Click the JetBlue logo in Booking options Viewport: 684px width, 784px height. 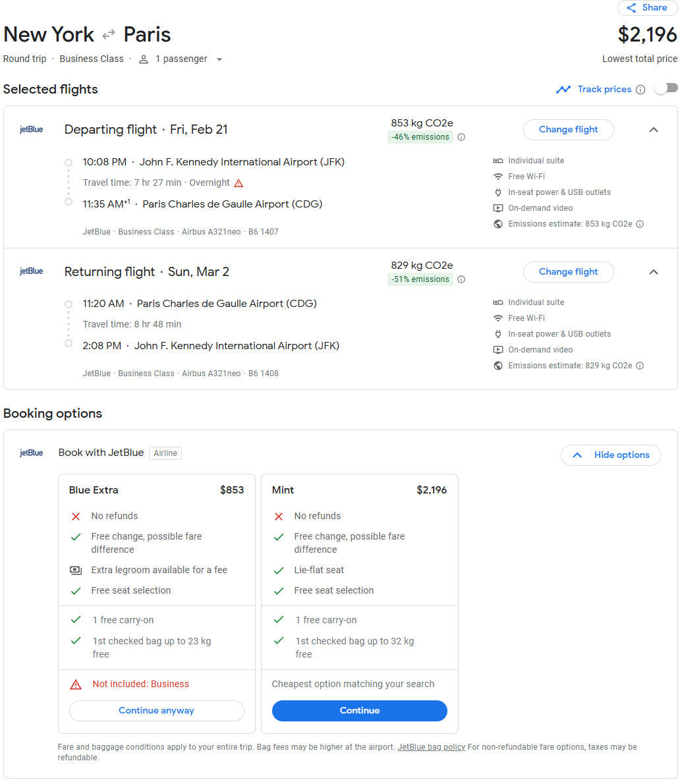(x=31, y=453)
